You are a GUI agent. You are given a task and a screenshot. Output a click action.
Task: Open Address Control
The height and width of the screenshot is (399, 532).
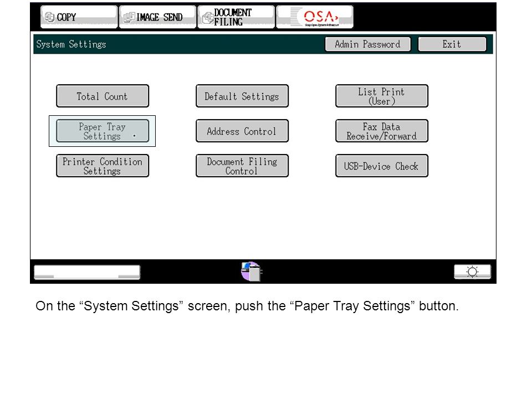(242, 131)
